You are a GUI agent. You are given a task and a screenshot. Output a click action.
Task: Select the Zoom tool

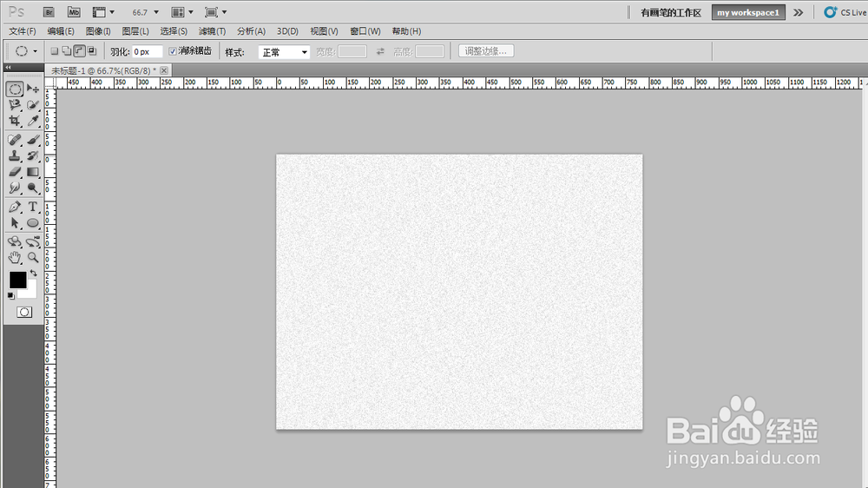[x=33, y=258]
